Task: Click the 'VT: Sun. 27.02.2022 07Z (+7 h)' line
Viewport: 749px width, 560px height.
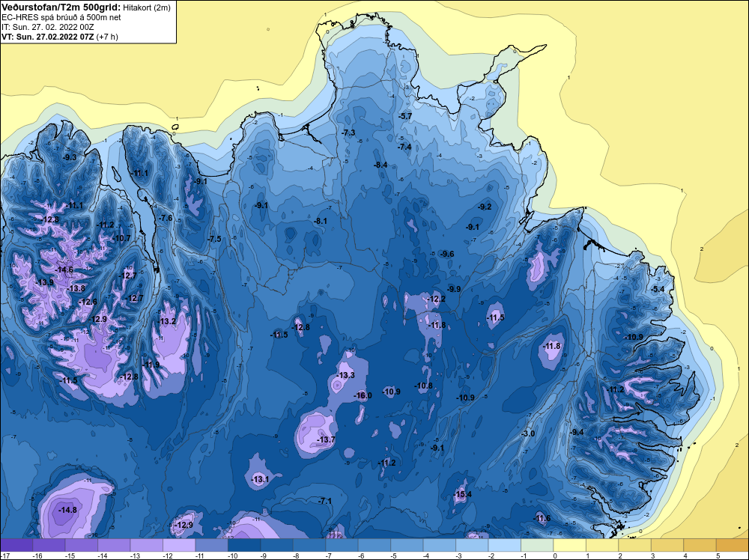Action: 60,37
